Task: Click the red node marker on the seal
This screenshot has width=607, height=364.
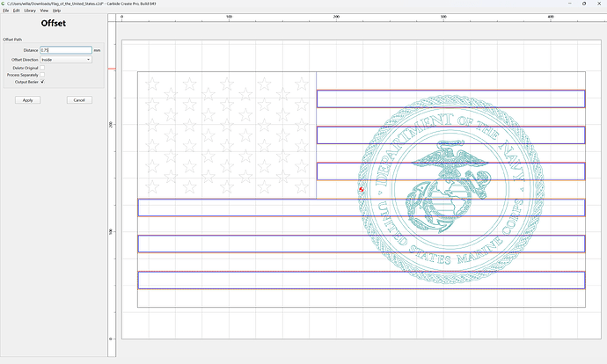Action: (x=362, y=190)
